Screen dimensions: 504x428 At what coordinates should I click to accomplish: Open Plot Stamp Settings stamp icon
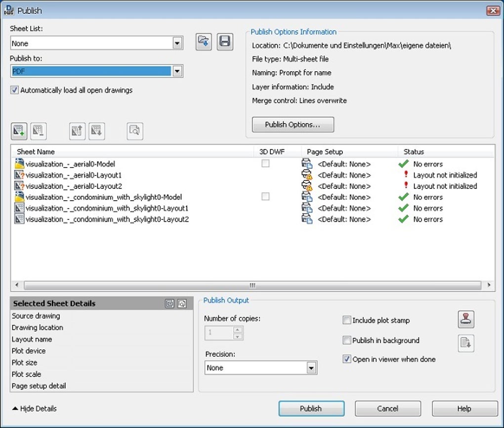click(x=466, y=320)
